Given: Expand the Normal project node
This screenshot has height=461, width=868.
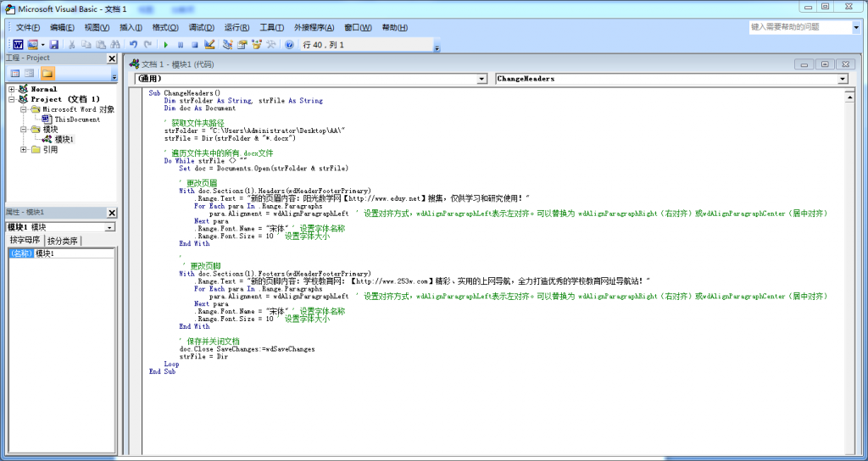Looking at the screenshot, I should coord(12,89).
